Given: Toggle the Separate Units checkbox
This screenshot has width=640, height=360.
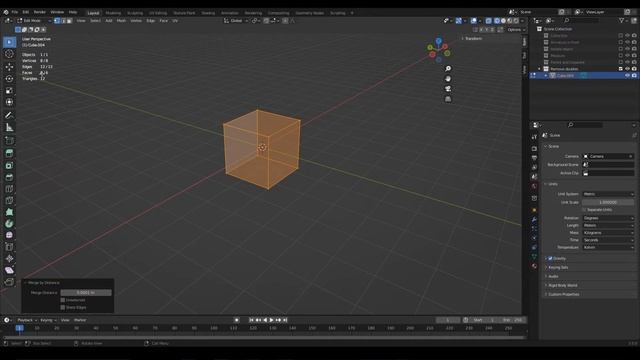Looking at the screenshot, I should pos(584,210).
